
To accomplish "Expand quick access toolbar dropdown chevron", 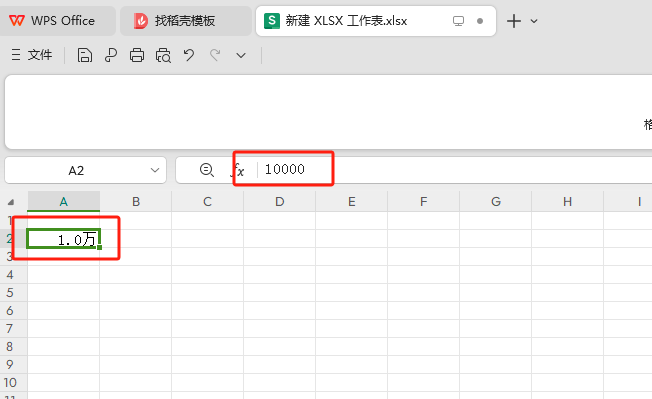I will pyautogui.click(x=241, y=55).
